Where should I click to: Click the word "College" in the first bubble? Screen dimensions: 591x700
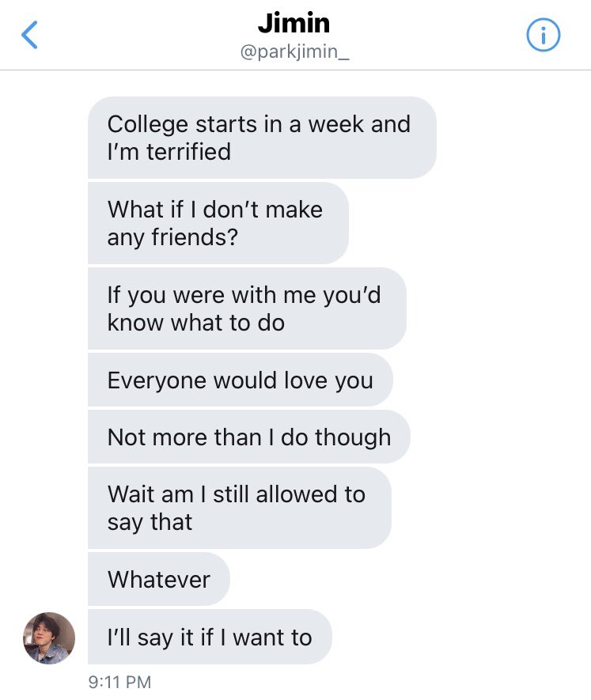148,124
